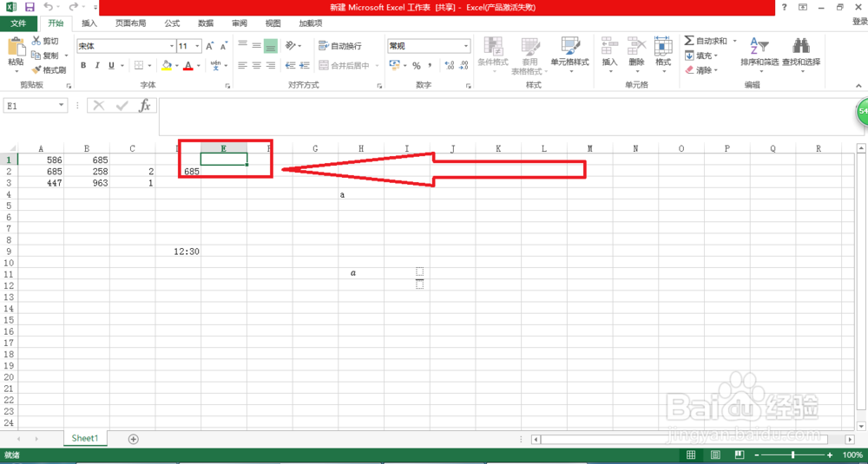The width and height of the screenshot is (868, 464).
Task: Switch to Page Break Preview in status bar
Action: click(739, 454)
